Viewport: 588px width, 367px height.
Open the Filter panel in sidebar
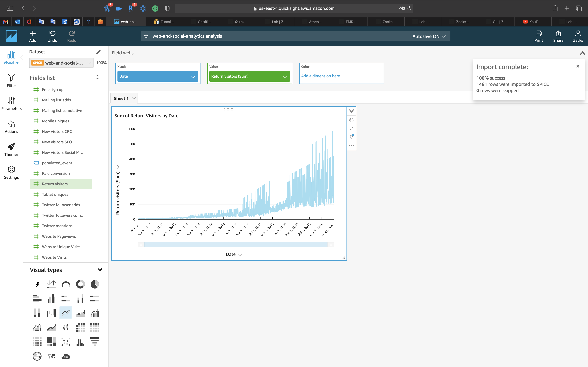click(x=11, y=81)
